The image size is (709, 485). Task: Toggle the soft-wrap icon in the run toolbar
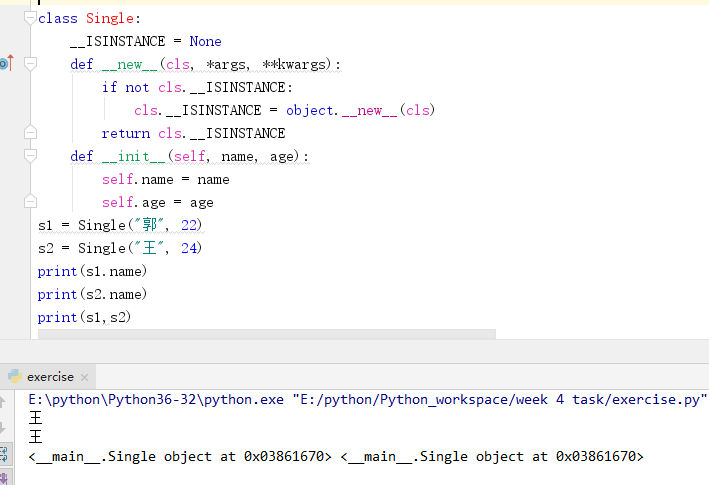pos(4,454)
